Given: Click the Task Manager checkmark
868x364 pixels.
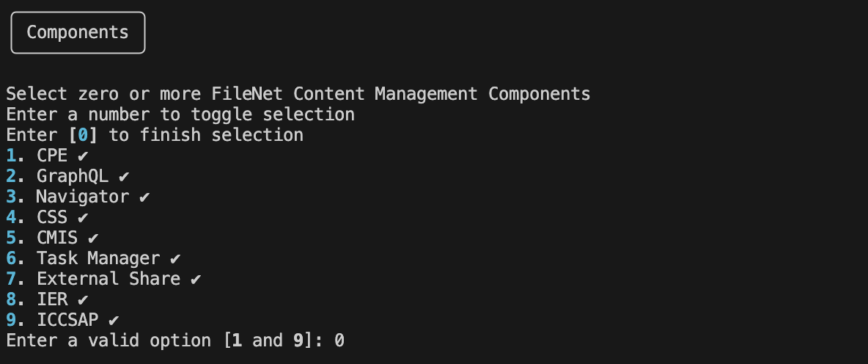Looking at the screenshot, I should (x=175, y=259).
